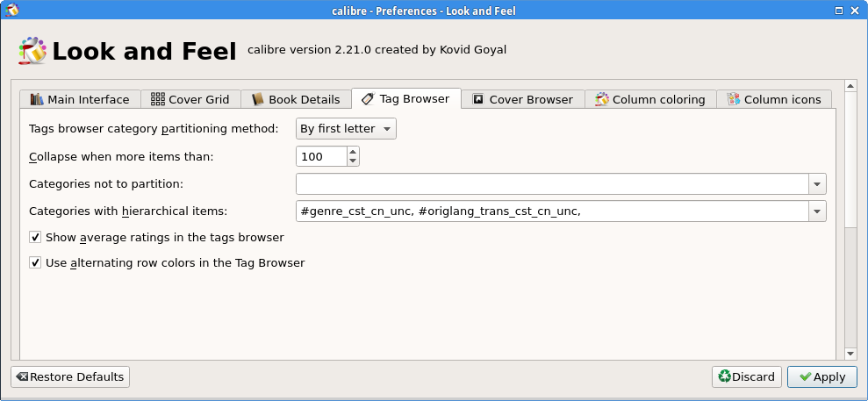The width and height of the screenshot is (868, 401).
Task: Click the Column coloring palette icon
Action: point(602,99)
